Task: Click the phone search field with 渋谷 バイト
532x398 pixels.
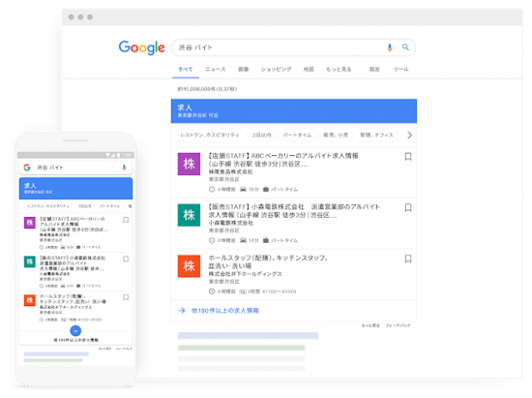Action: pos(76,167)
